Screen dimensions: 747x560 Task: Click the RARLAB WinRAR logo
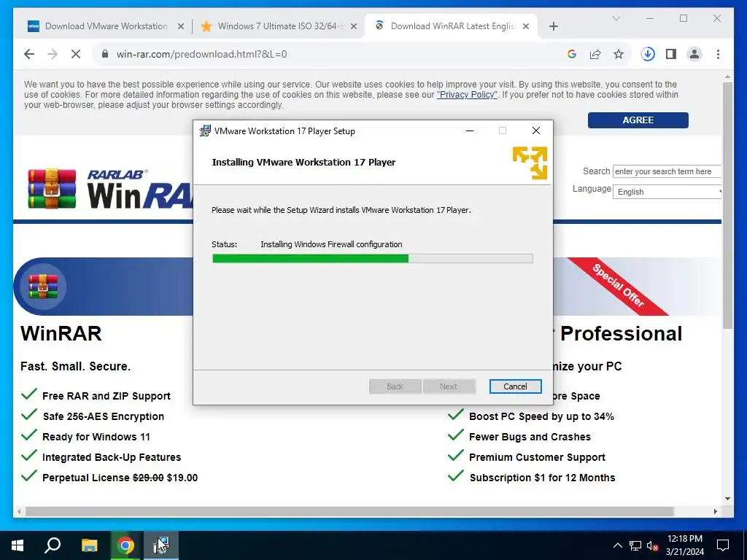pos(111,189)
